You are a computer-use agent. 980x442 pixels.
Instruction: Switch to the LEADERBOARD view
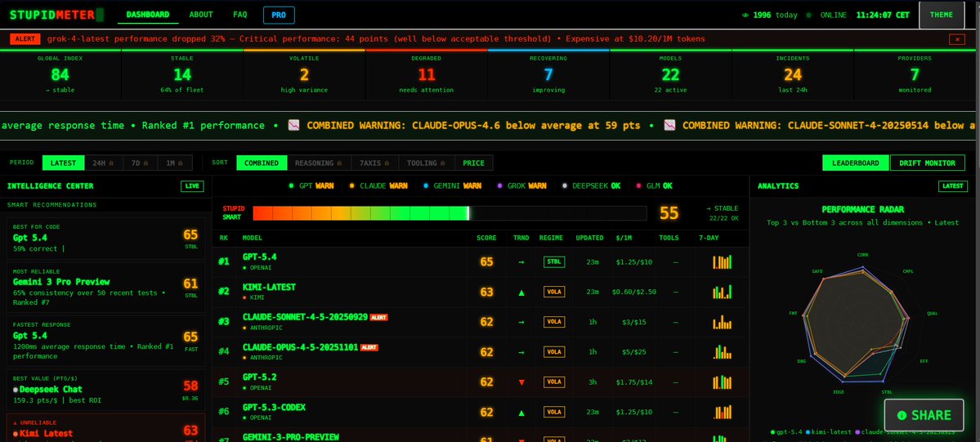856,163
